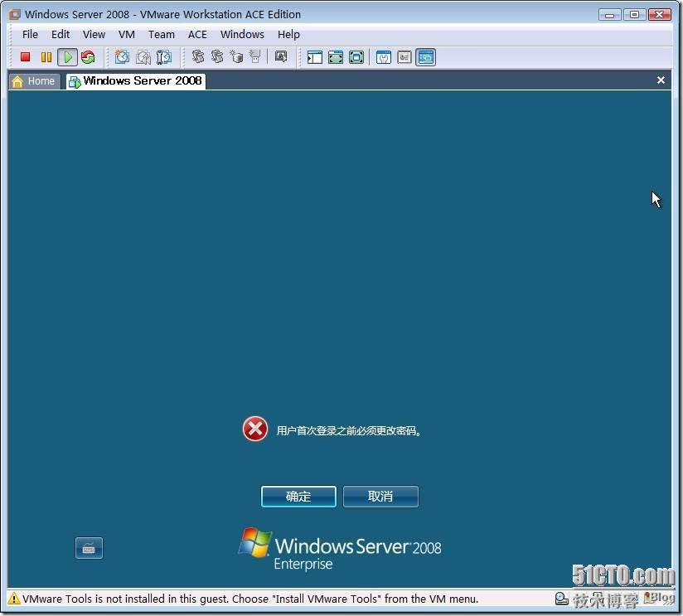Image resolution: width=683 pixels, height=616 pixels.
Task: Click the 取消 button
Action: pos(380,497)
